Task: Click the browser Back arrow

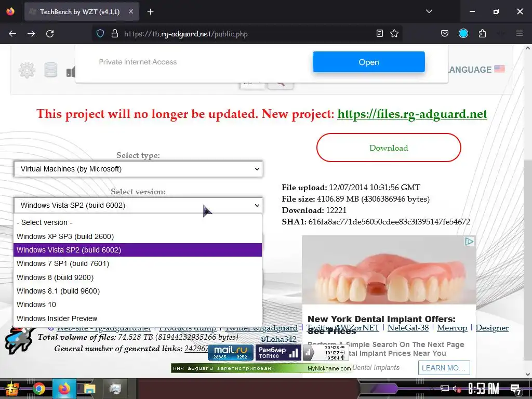Action: click(x=12, y=34)
